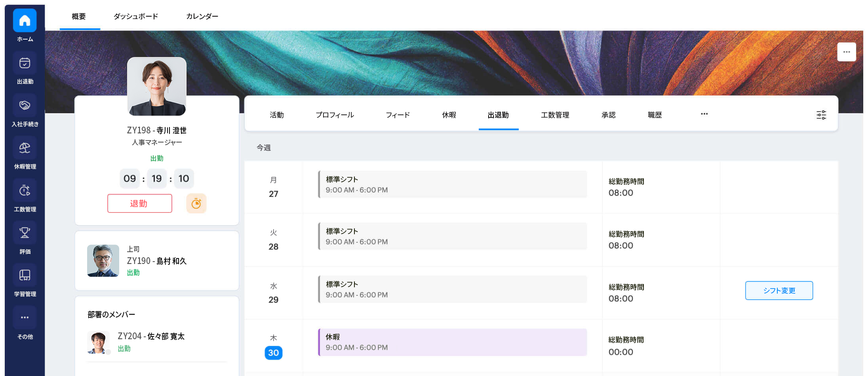The width and height of the screenshot is (868, 376).
Task: Open the 出退勤 section from the sidebar
Action: 25,63
